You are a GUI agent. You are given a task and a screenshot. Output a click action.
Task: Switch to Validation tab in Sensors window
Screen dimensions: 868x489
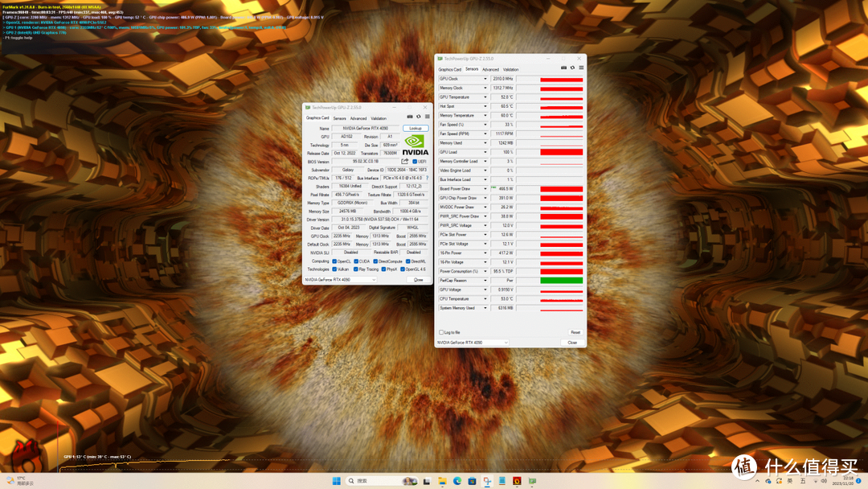tap(511, 70)
